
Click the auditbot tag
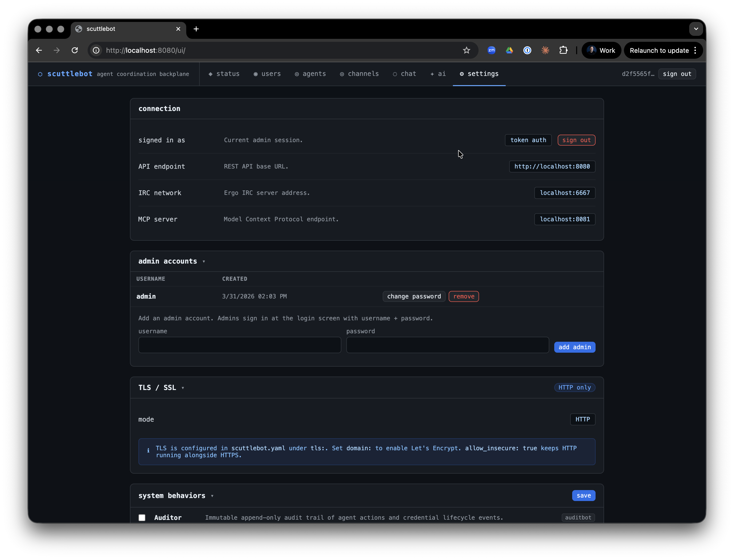[578, 517]
